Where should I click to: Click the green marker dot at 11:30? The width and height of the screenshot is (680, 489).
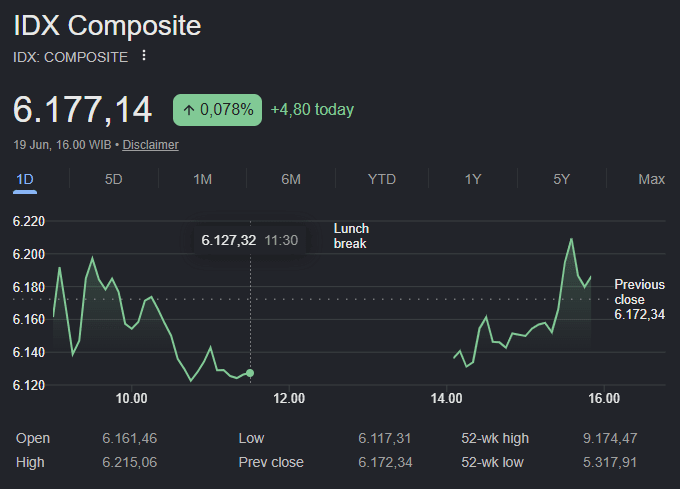[250, 373]
